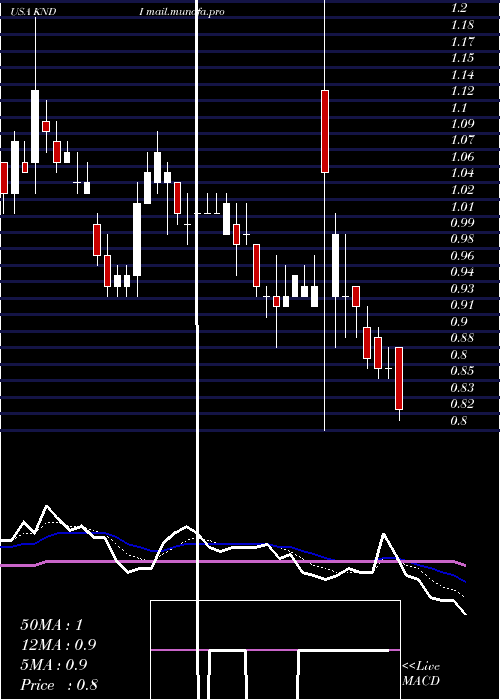Viewport: 500px width, 700px height.
Task: Click the USA KND ticker label
Action: 33,12
